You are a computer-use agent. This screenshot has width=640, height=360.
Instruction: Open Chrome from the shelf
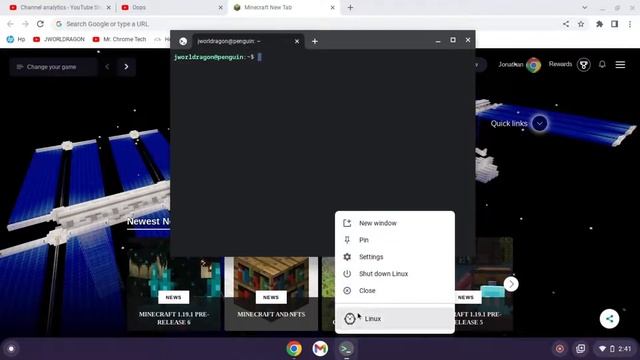(x=294, y=349)
